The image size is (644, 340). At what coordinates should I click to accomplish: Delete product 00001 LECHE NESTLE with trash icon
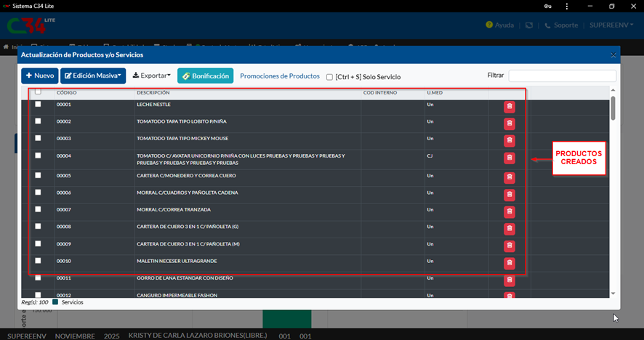click(x=510, y=107)
